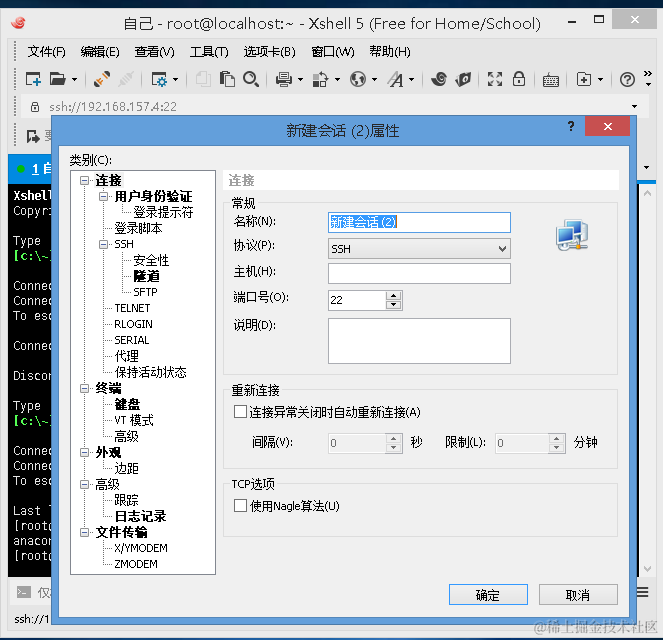Enable auto reconnect on abnormal close checkbox
This screenshot has height=640, width=663.
click(240, 412)
